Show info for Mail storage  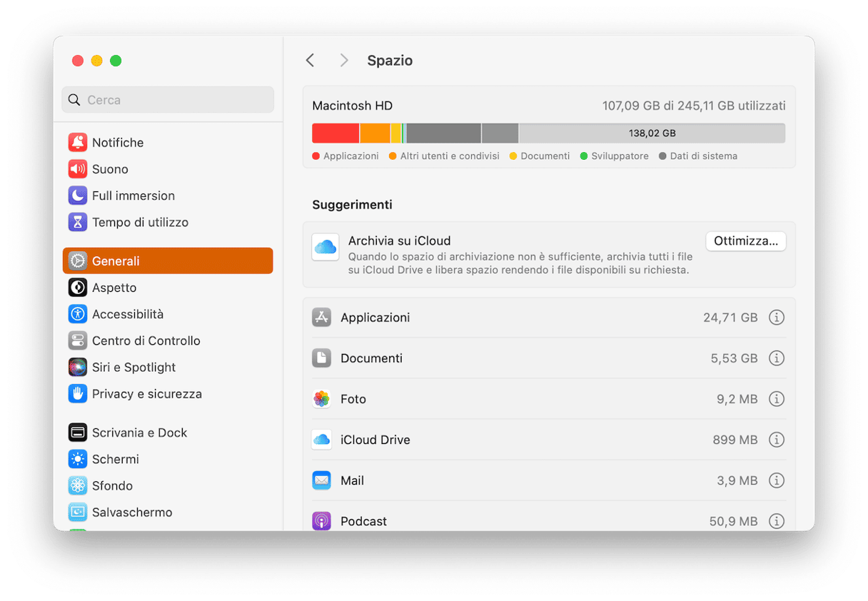(x=777, y=480)
